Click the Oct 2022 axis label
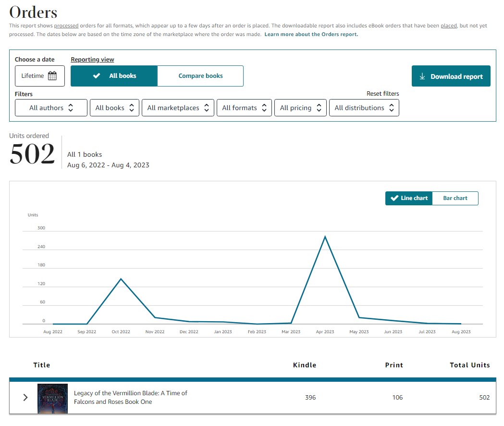The height and width of the screenshot is (426, 504). pos(121,332)
